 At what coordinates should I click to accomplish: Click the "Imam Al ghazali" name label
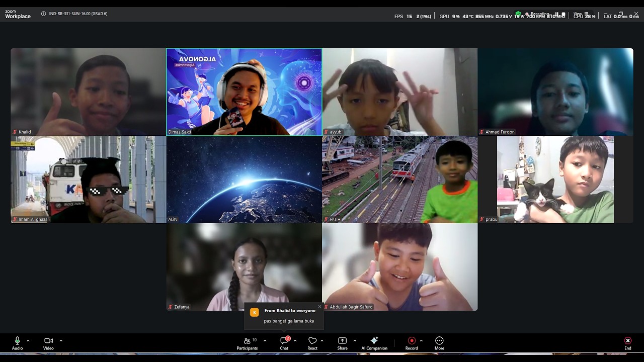(x=34, y=220)
